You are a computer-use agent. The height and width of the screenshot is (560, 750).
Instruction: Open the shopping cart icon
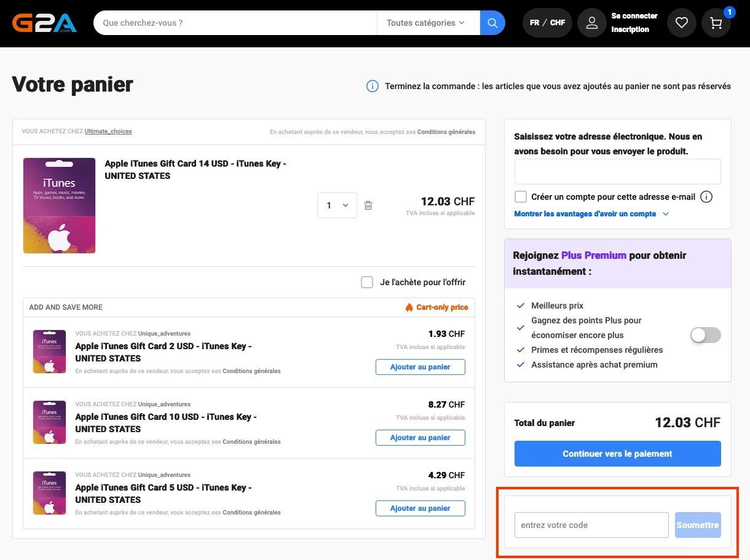(716, 23)
